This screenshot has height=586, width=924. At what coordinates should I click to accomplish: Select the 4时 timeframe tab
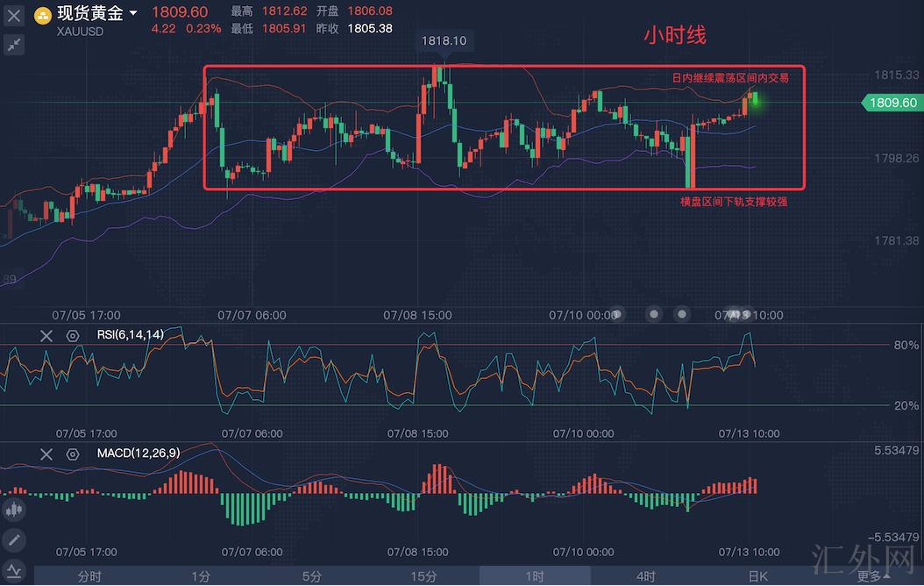pos(646,576)
